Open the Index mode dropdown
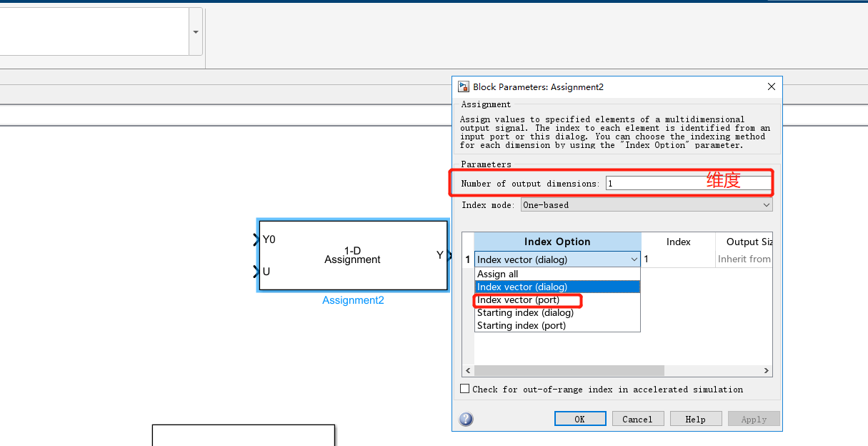Viewport: 868px width, 446px height. pos(767,205)
